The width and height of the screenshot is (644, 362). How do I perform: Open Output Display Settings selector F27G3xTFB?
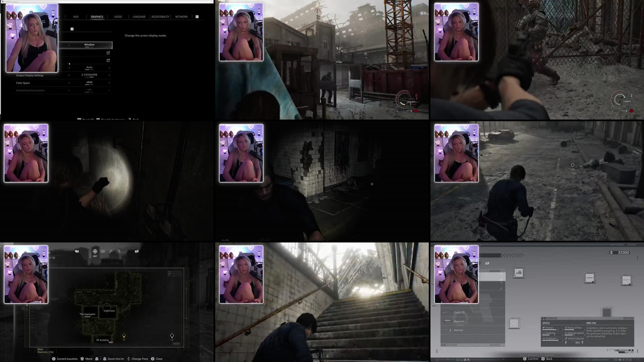[89, 75]
